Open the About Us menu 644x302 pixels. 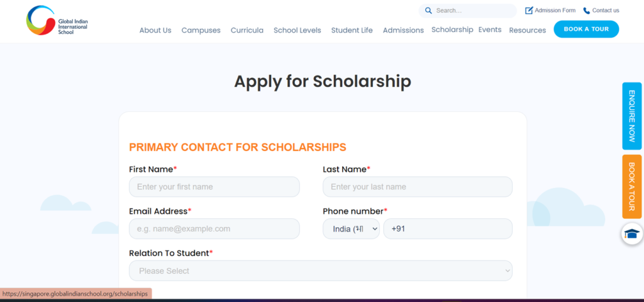point(155,30)
